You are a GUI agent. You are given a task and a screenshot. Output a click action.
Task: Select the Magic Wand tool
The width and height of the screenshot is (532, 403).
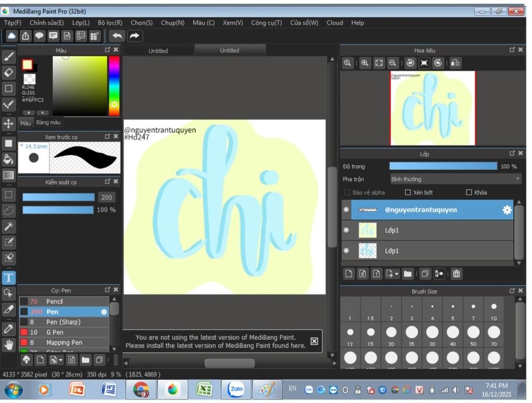(x=9, y=226)
